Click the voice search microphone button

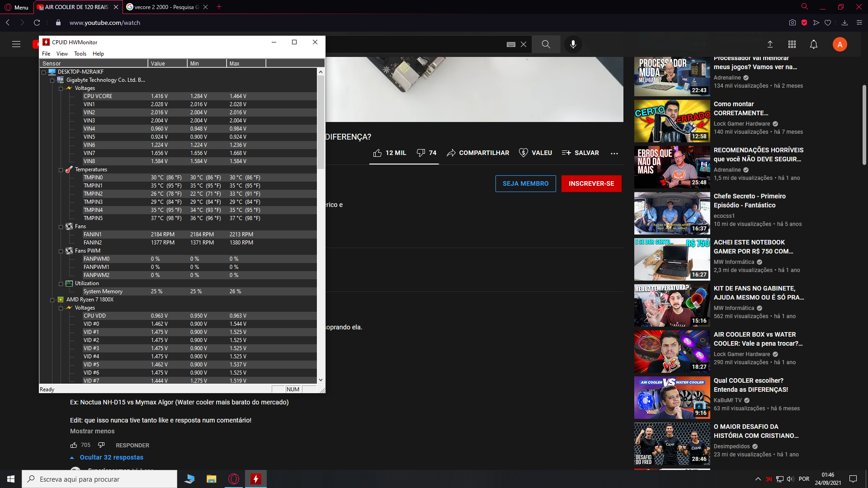point(573,44)
